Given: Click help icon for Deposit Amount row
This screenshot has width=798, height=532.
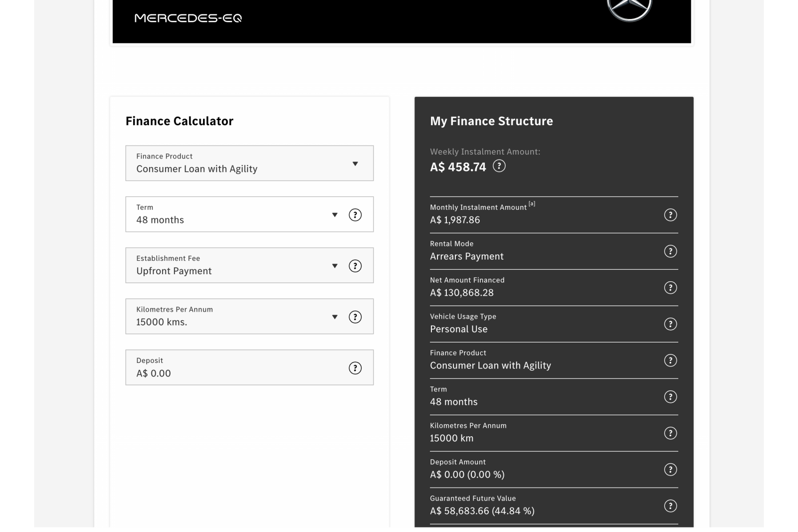Looking at the screenshot, I should 670,470.
